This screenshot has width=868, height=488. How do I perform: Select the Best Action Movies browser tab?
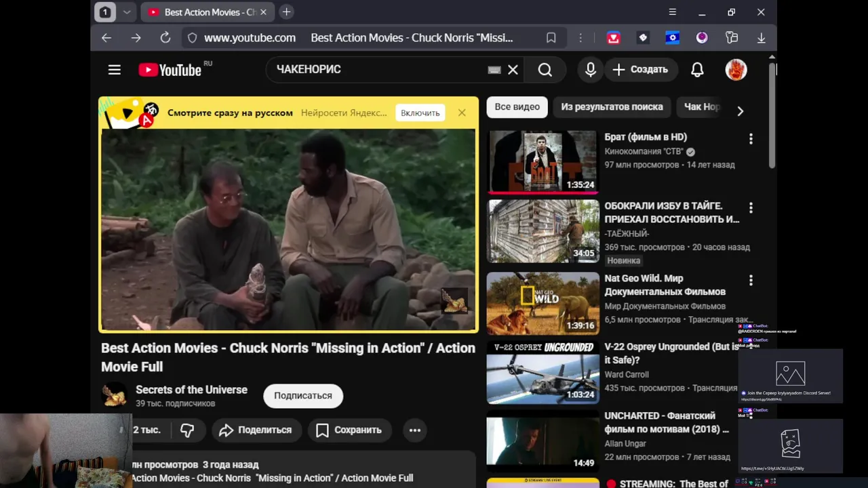coord(207,12)
